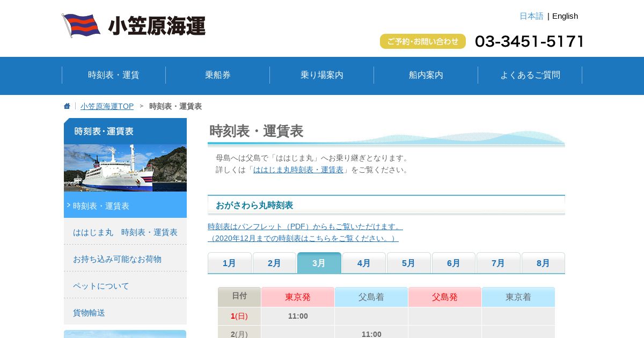
Task: Switch language to 日本語
Action: pyautogui.click(x=531, y=16)
